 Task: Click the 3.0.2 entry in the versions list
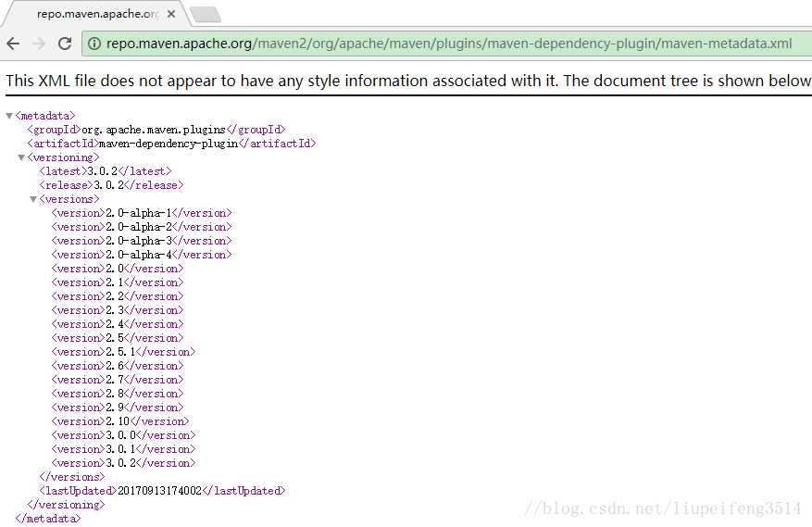[x=123, y=463]
